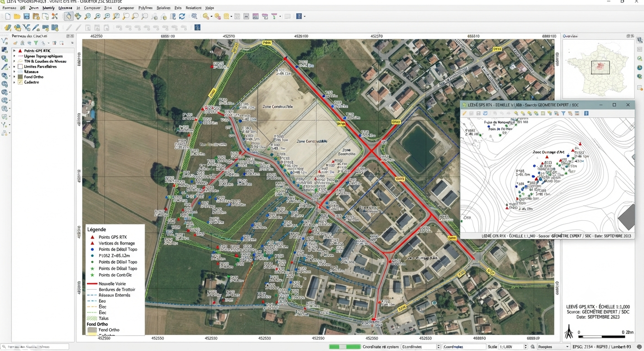The width and height of the screenshot is (644, 351).
Task: Expand the Lignes Topographiques layer
Action: point(14,56)
